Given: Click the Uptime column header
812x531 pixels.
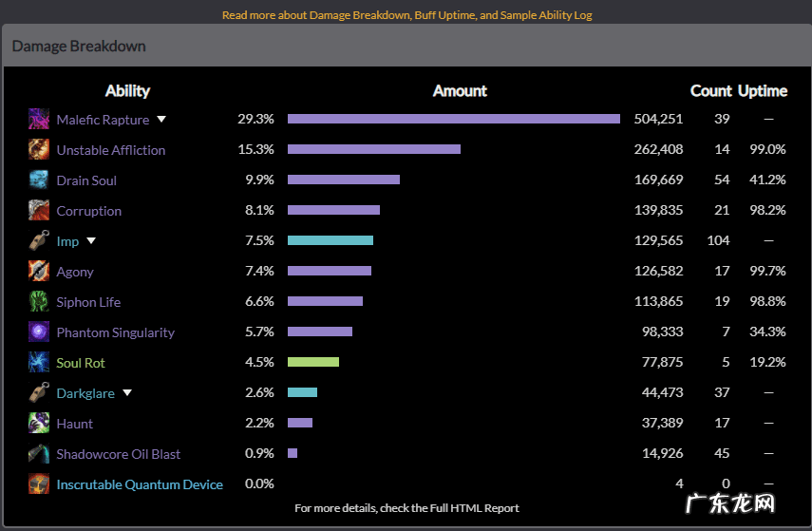Looking at the screenshot, I should pos(763,91).
